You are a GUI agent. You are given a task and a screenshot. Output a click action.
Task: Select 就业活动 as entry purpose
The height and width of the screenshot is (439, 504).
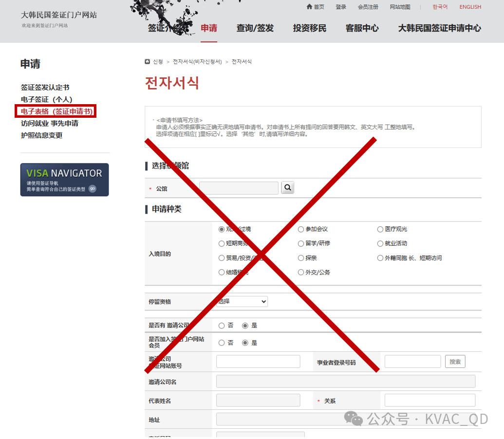click(x=380, y=243)
